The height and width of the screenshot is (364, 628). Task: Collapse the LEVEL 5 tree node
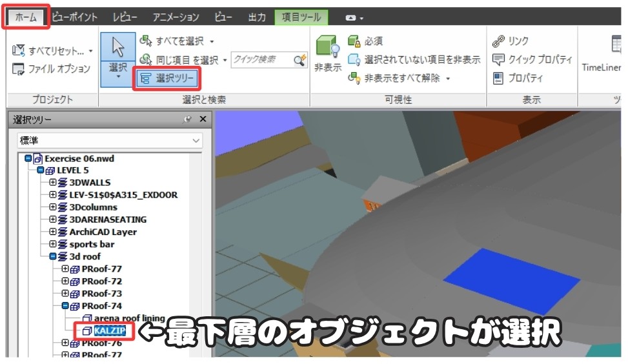coord(41,170)
